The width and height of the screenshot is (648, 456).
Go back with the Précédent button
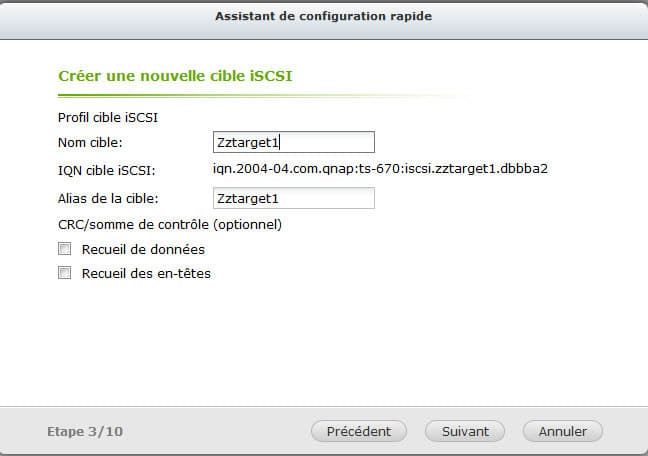[359, 431]
